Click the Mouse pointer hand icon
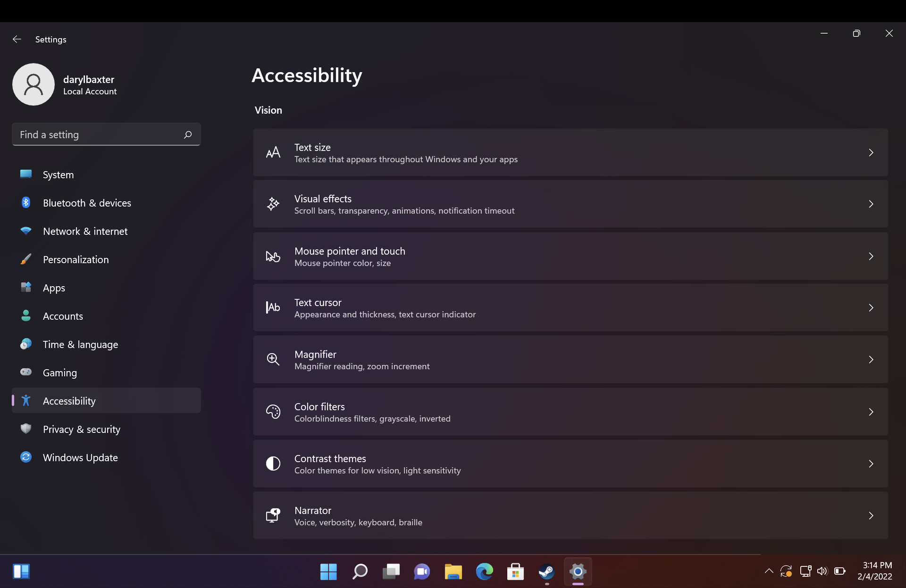The height and width of the screenshot is (588, 906). tap(273, 256)
